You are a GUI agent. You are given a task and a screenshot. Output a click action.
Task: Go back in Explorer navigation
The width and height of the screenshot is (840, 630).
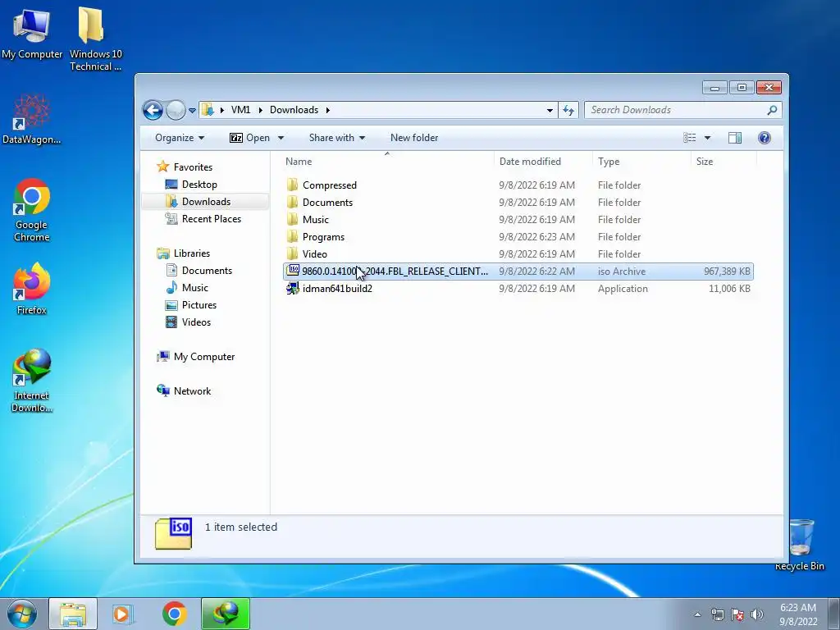pyautogui.click(x=153, y=111)
